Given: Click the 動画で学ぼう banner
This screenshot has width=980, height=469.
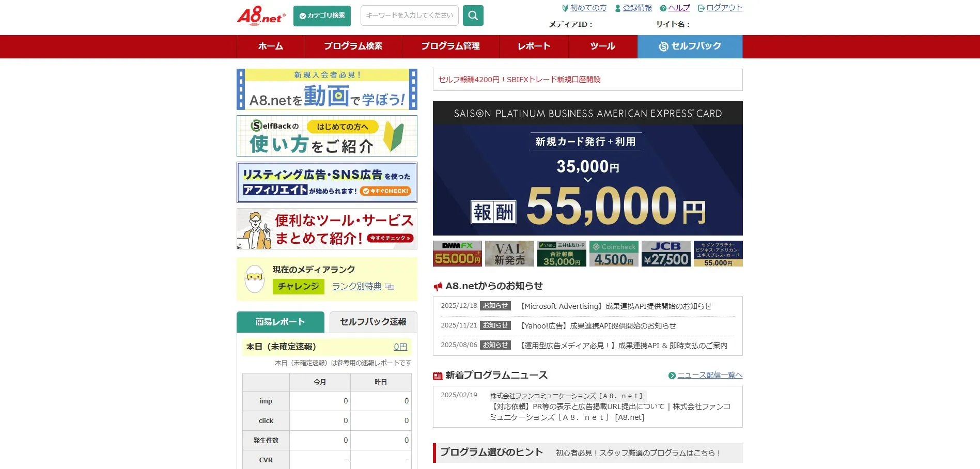Looking at the screenshot, I should [x=327, y=89].
